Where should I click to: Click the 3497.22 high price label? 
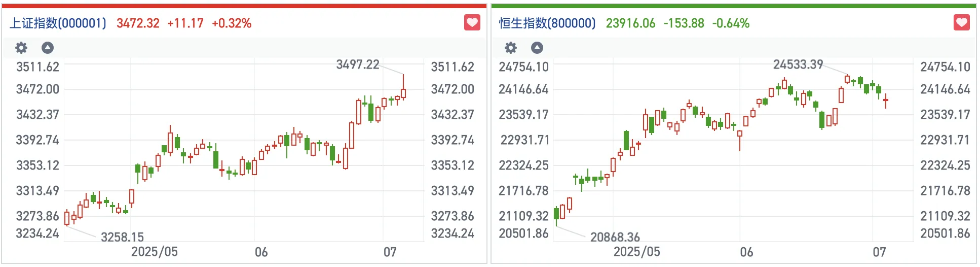click(x=358, y=64)
